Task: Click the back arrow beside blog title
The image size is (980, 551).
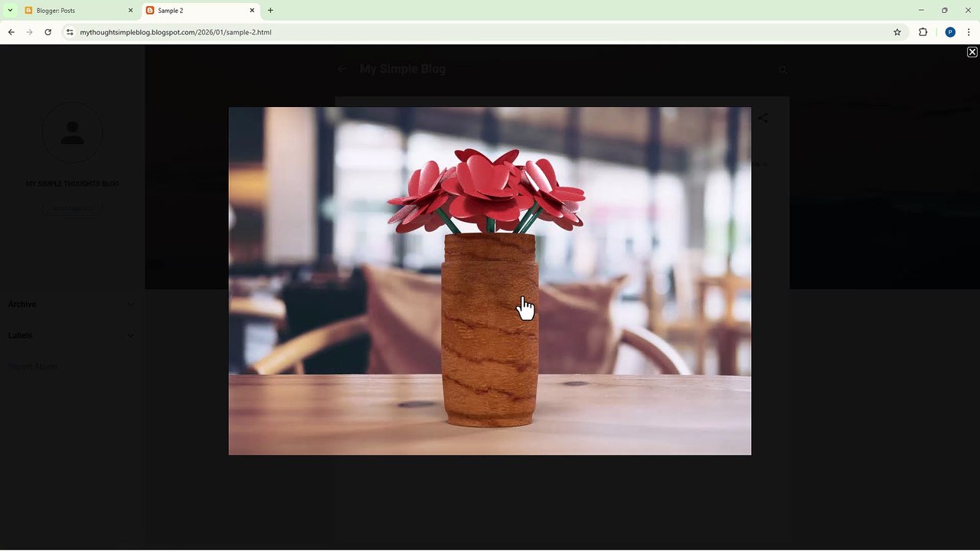Action: [x=342, y=69]
